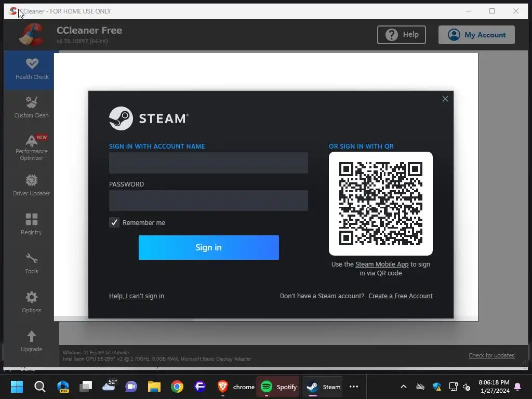Open the notification bell icon

(x=518, y=387)
